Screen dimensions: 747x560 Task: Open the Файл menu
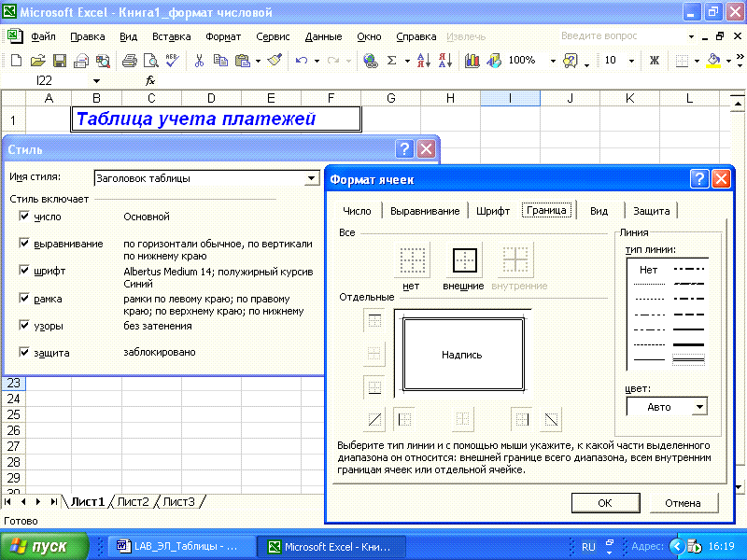43,36
